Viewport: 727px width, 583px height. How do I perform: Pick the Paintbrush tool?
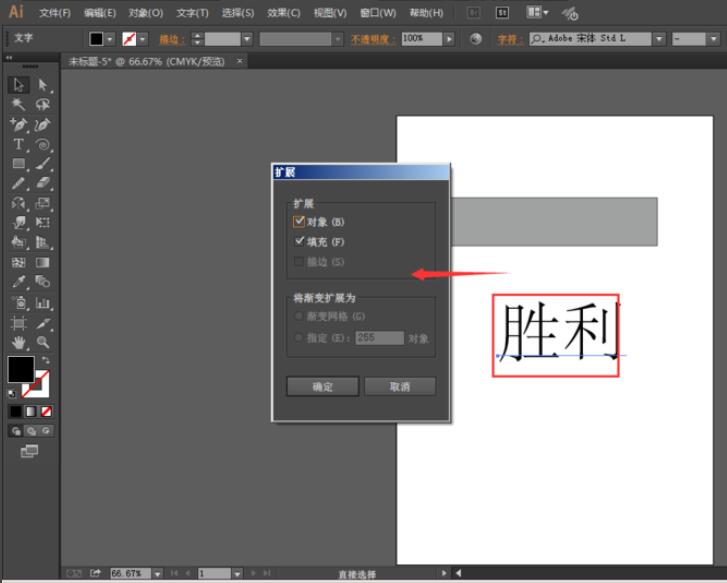(x=43, y=164)
